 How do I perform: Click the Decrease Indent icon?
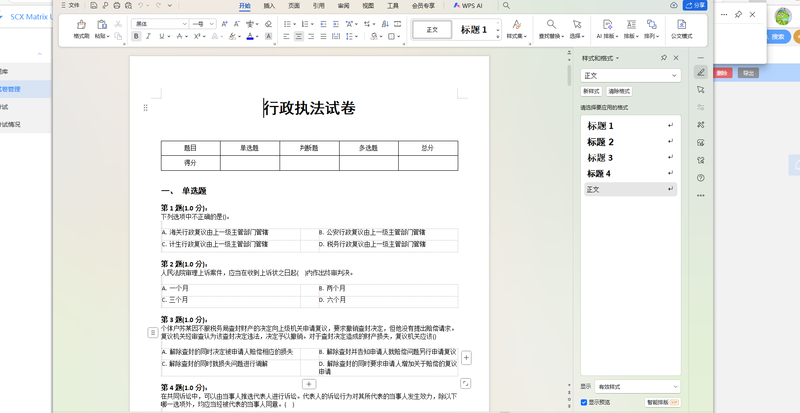click(323, 24)
